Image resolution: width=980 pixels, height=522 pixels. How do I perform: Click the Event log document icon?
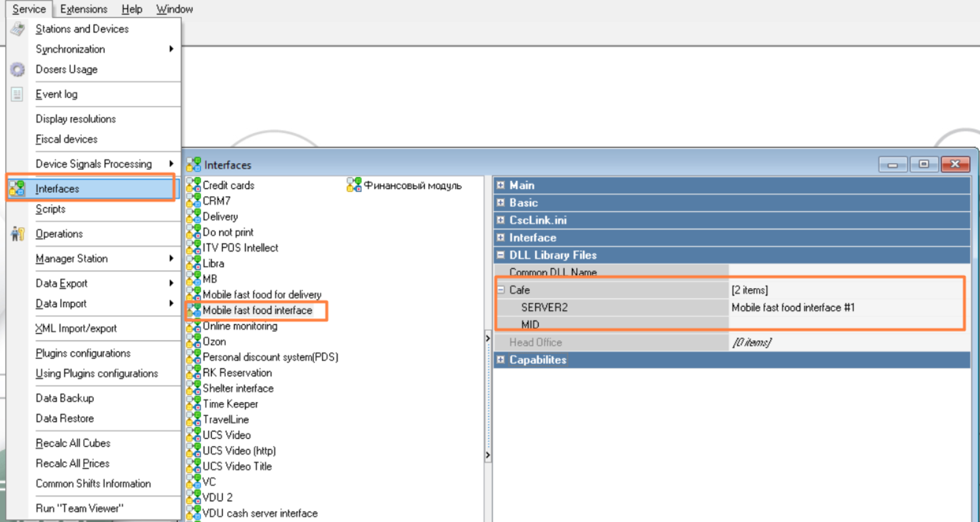17,94
